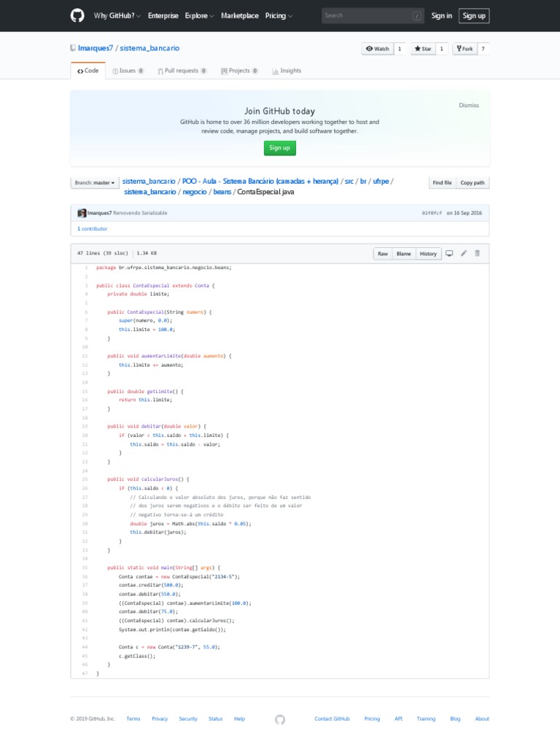Open Privacy in the footer

click(x=160, y=719)
